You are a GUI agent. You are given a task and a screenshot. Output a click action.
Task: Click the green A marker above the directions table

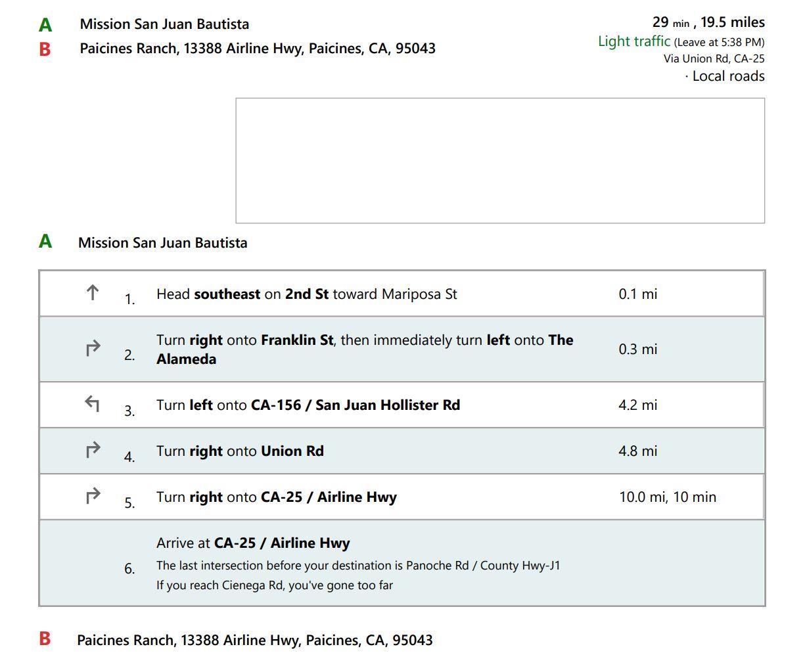pos(45,241)
